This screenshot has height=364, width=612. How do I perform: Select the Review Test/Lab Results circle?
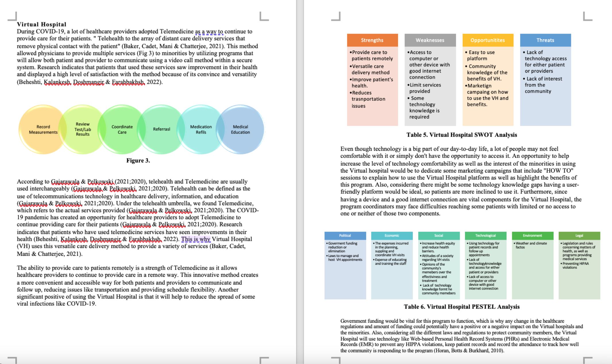click(x=82, y=129)
